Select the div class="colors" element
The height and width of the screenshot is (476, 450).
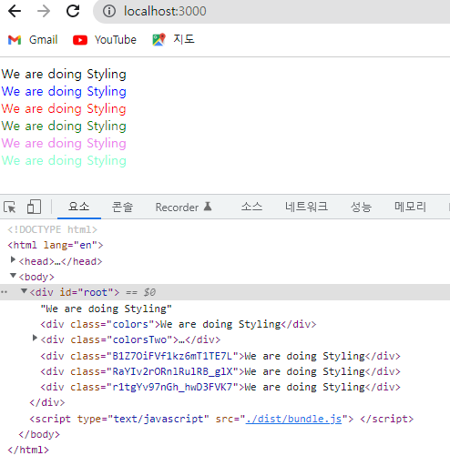pyautogui.click(x=179, y=324)
